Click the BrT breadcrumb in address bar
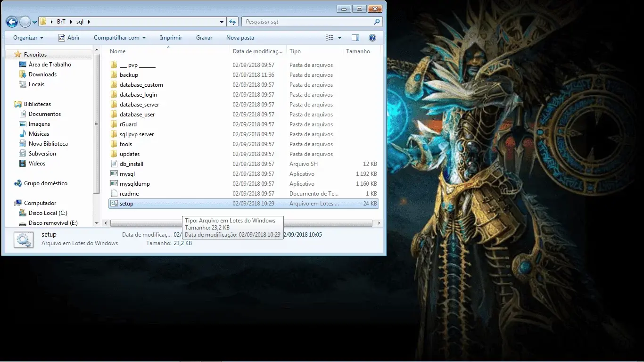 (61, 22)
